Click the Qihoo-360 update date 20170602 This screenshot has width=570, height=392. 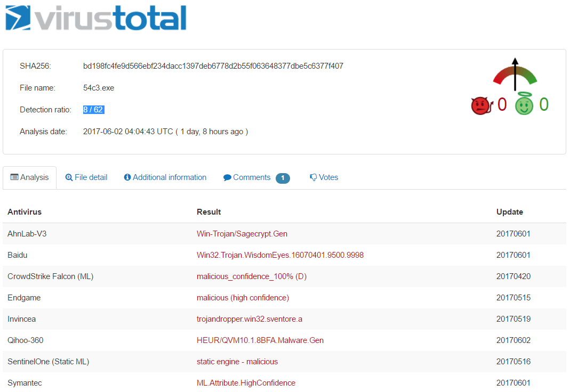point(513,340)
